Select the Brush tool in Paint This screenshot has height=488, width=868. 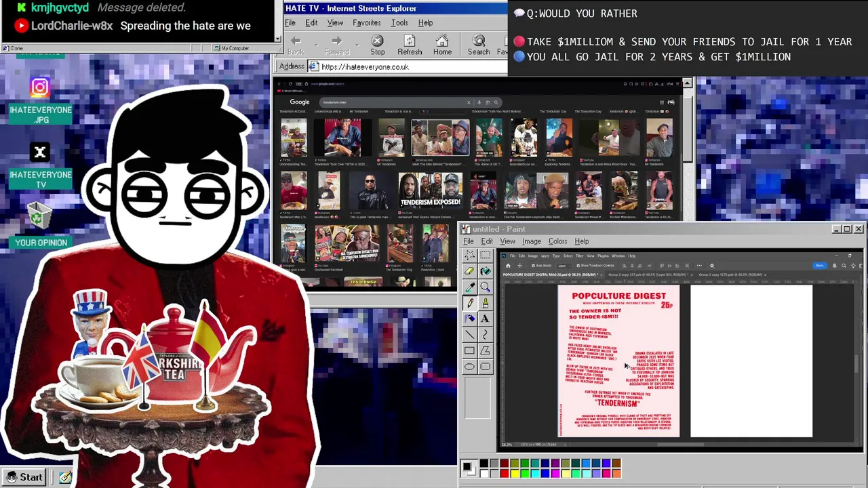485,302
